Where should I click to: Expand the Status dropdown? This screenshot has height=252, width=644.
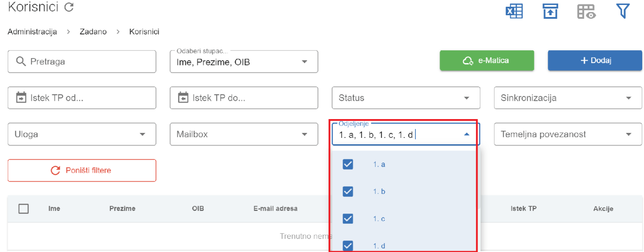point(406,98)
